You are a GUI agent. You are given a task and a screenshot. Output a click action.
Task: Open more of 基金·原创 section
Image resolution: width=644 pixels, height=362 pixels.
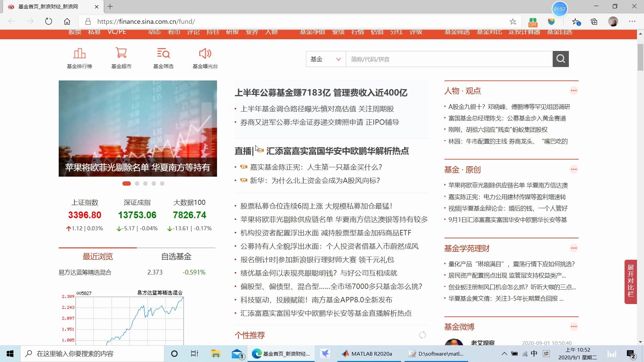point(574,169)
